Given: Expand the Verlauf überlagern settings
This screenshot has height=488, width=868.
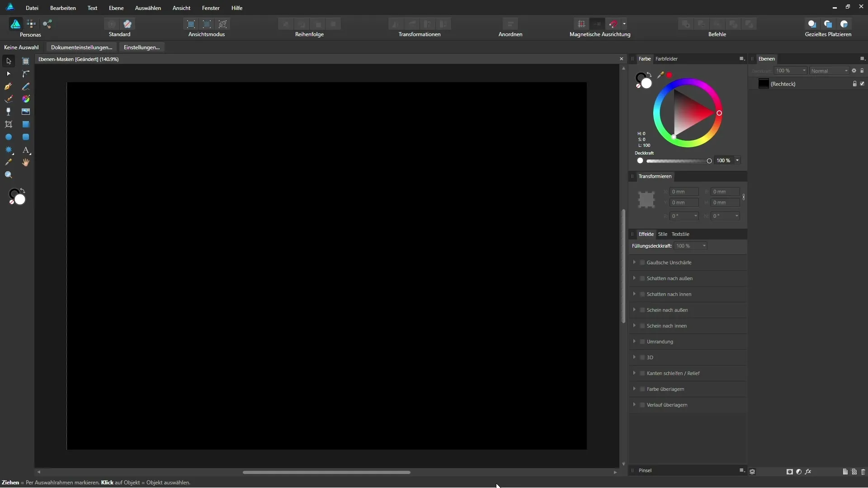Looking at the screenshot, I should click(x=634, y=404).
